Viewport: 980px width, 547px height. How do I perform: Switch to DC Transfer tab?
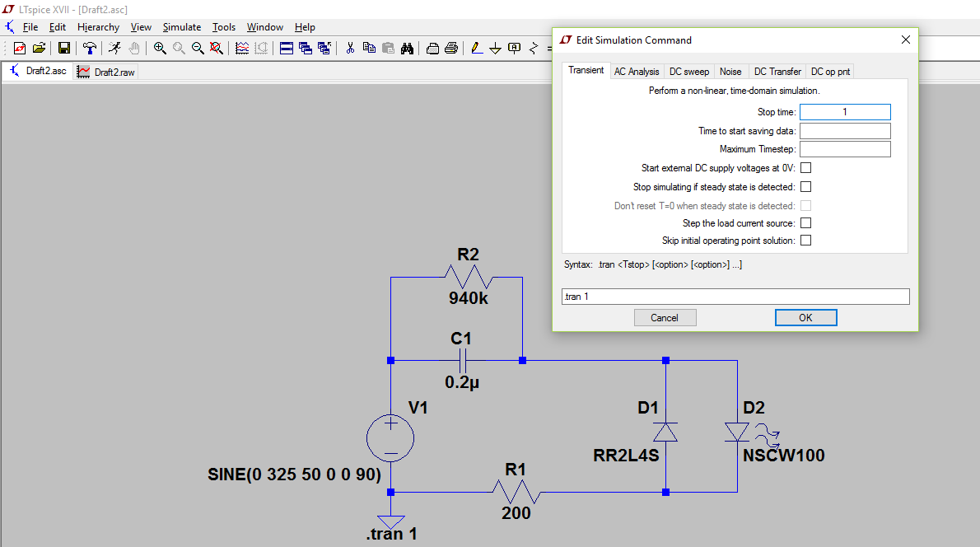tap(777, 72)
